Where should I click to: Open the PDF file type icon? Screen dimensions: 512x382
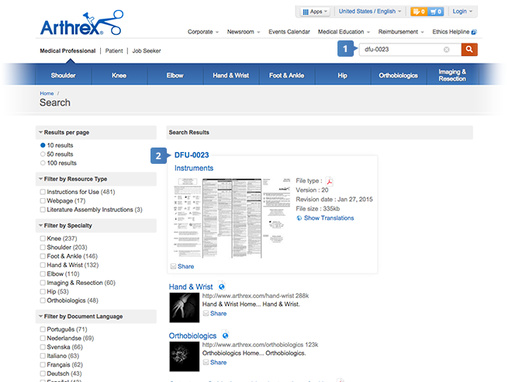[x=329, y=181]
